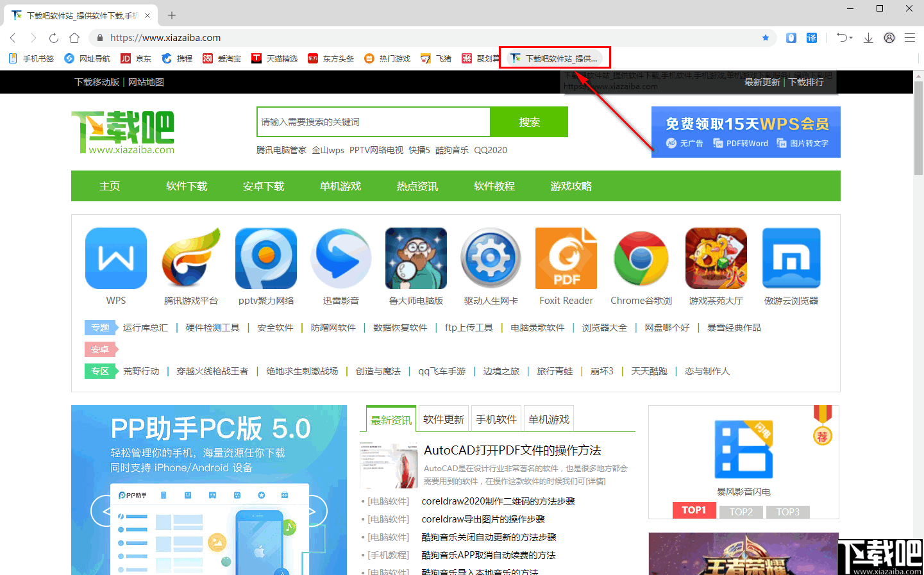Open the 天猫精选 bookmark
This screenshot has height=575, width=924.
pyautogui.click(x=274, y=58)
